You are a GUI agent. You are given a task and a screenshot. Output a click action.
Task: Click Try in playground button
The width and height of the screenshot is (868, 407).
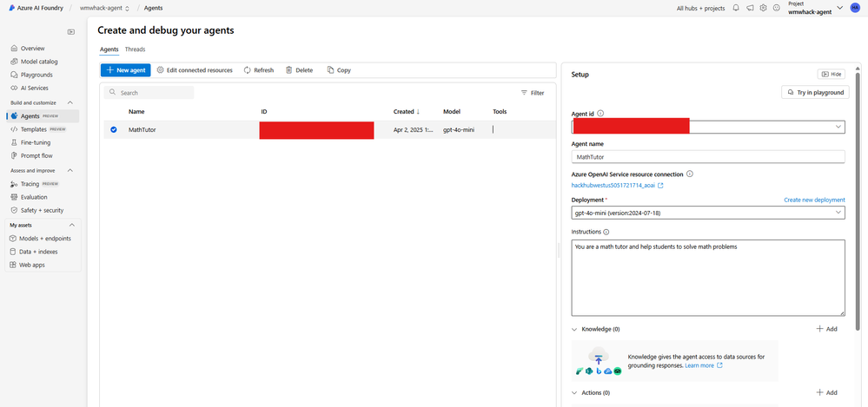(x=815, y=92)
